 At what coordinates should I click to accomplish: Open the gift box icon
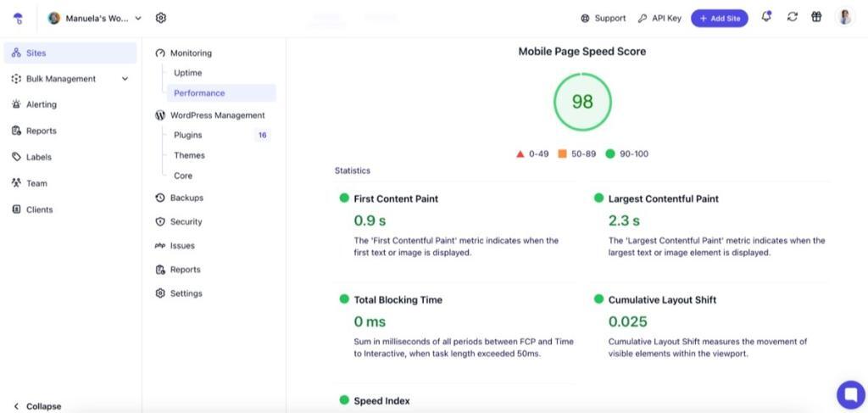[816, 17]
